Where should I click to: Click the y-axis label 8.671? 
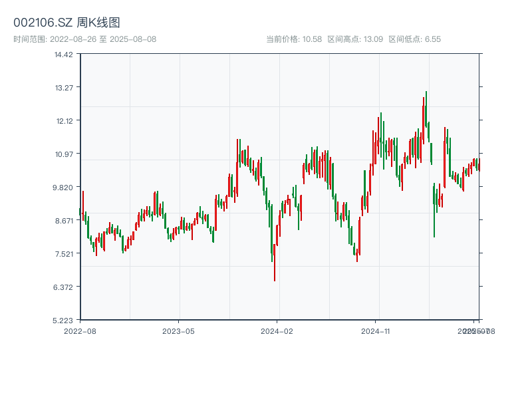64,221
